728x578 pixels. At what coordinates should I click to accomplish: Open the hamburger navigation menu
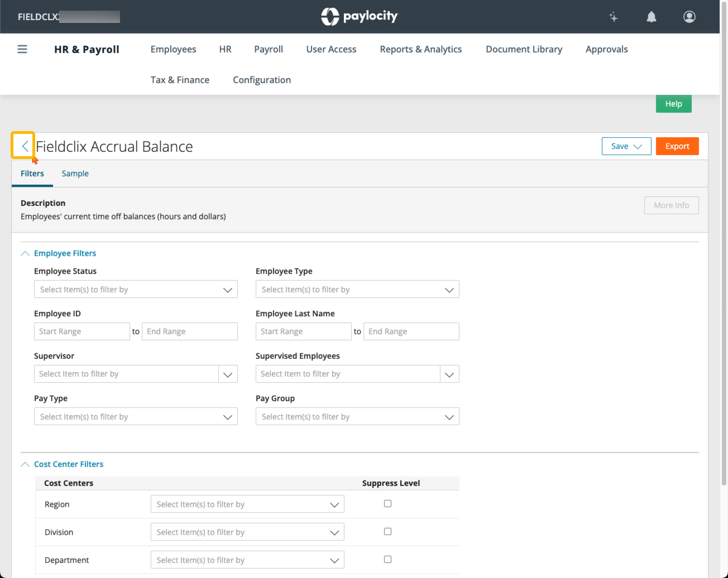coord(22,49)
